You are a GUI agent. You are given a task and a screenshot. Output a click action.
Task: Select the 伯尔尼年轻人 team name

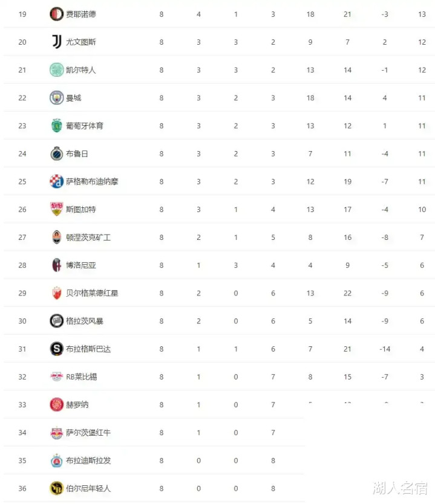point(88,488)
